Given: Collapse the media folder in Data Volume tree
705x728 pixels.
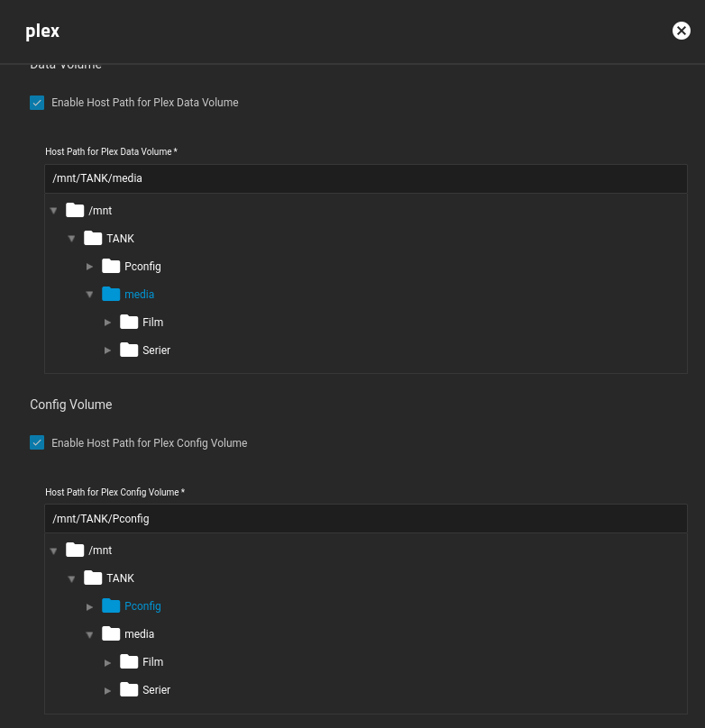Looking at the screenshot, I should coord(89,294).
